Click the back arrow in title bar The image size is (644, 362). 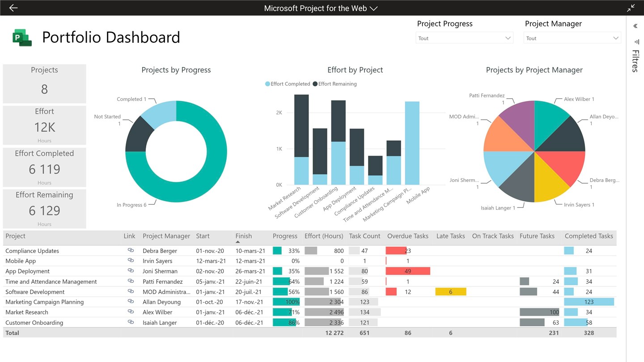[13, 8]
